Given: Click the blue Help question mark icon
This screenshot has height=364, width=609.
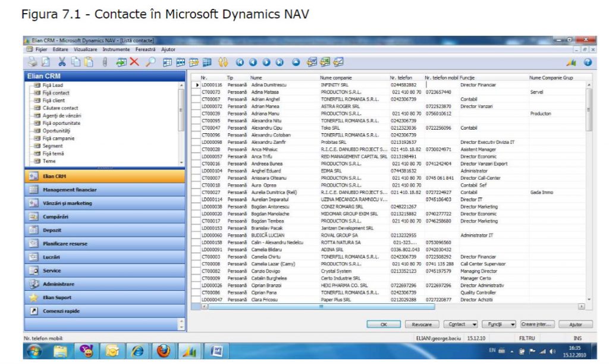Looking at the screenshot, I should (x=588, y=62).
